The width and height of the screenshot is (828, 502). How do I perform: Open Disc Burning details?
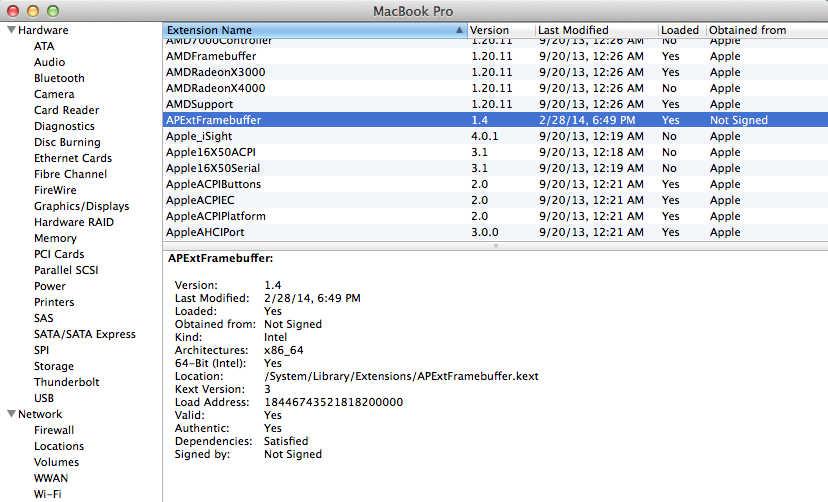pyautogui.click(x=67, y=142)
